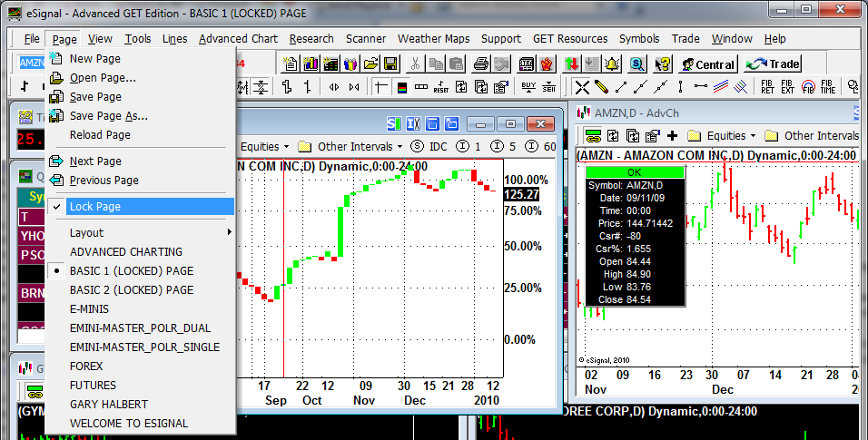Choose Save Page As... menu entry

[x=141, y=116]
